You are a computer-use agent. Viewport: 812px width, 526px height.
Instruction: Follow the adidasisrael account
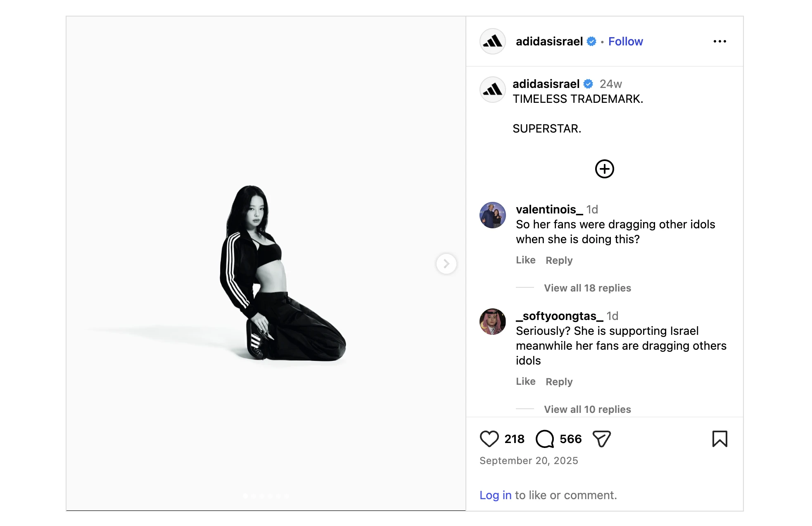click(626, 41)
